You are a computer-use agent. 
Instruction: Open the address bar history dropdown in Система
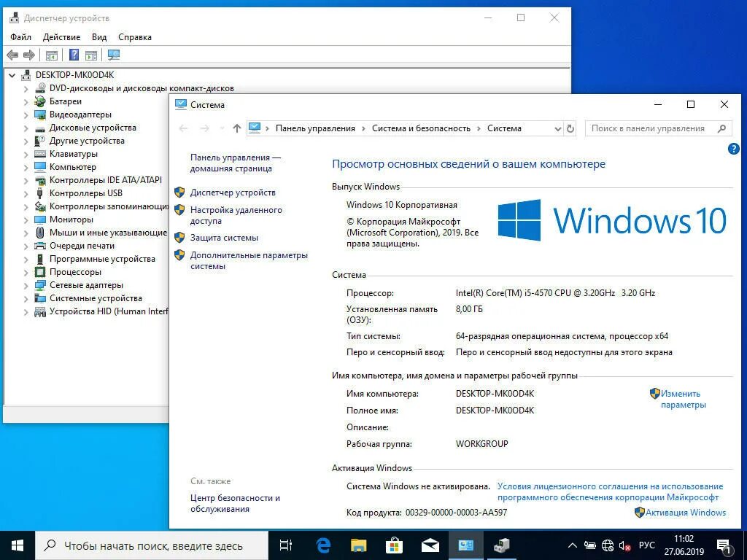point(557,128)
